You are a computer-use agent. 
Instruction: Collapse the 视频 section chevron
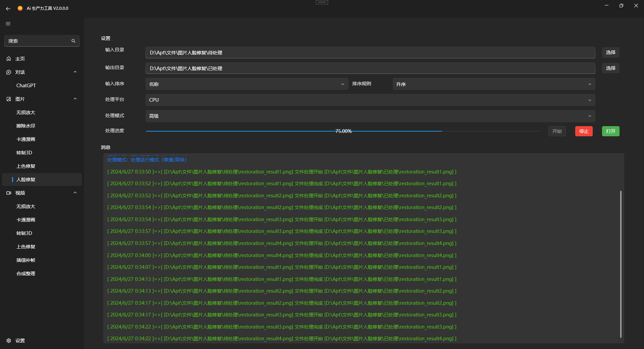click(x=75, y=193)
